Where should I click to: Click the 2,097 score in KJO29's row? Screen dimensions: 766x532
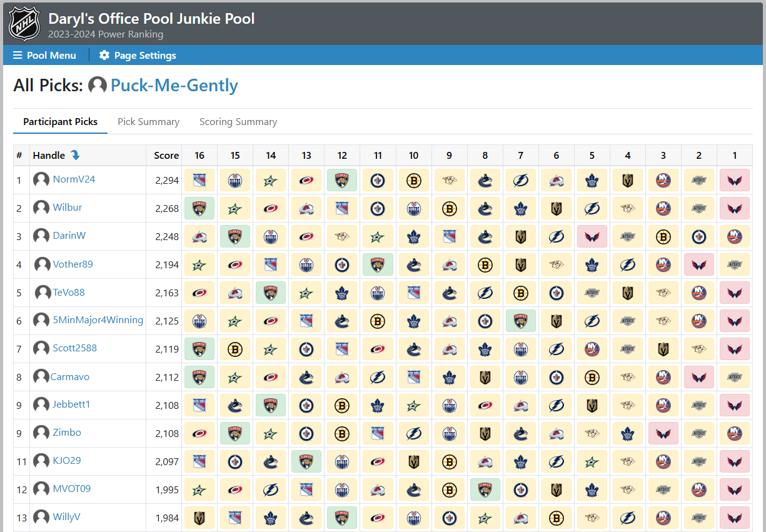pos(166,461)
